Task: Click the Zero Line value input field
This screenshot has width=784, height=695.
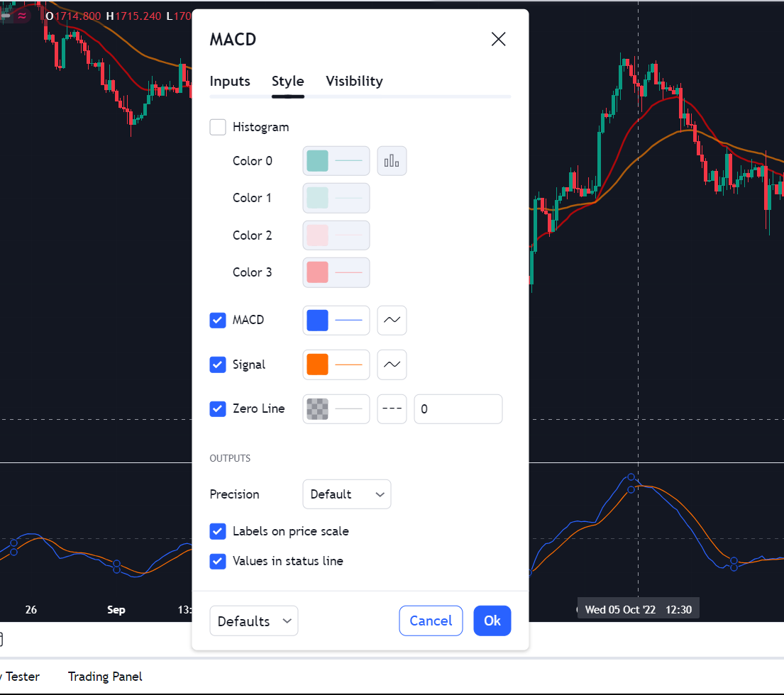Action: click(458, 409)
